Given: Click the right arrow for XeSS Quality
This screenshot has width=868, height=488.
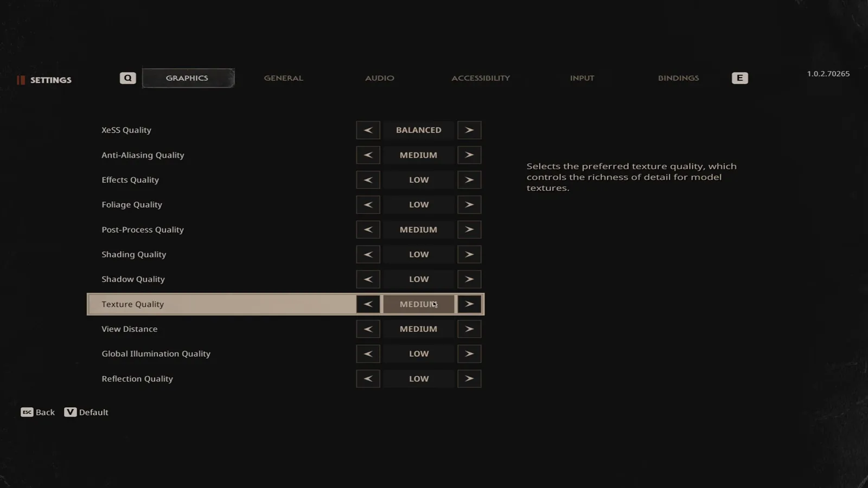Looking at the screenshot, I should 469,130.
